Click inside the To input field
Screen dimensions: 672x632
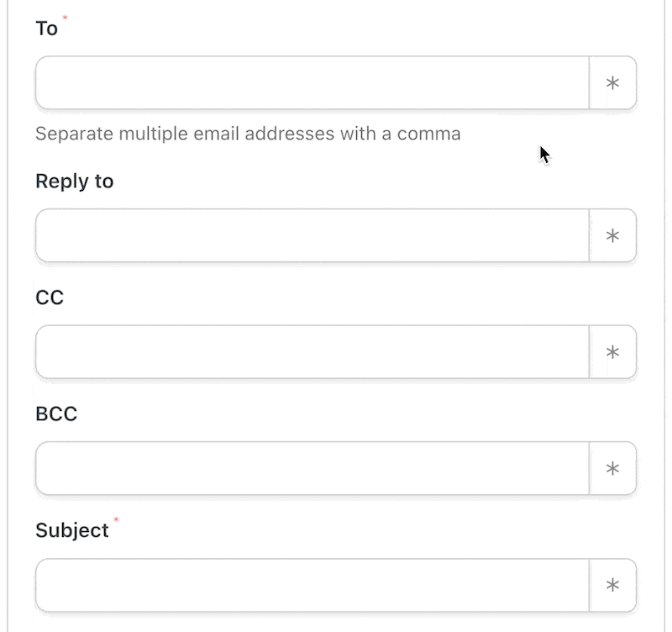312,82
